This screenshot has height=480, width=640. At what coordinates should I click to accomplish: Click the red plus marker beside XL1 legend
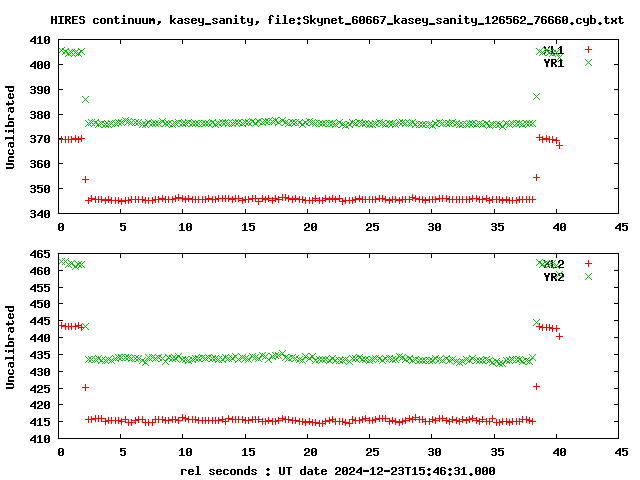pos(588,49)
